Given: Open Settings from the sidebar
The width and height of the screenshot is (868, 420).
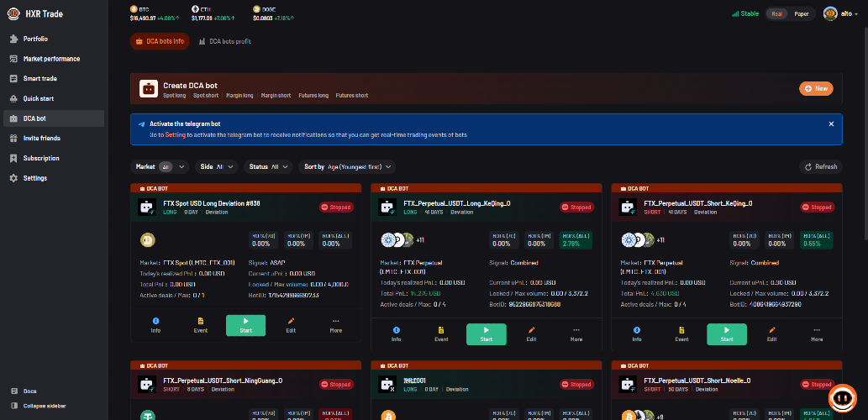Looking at the screenshot, I should pos(54,178).
